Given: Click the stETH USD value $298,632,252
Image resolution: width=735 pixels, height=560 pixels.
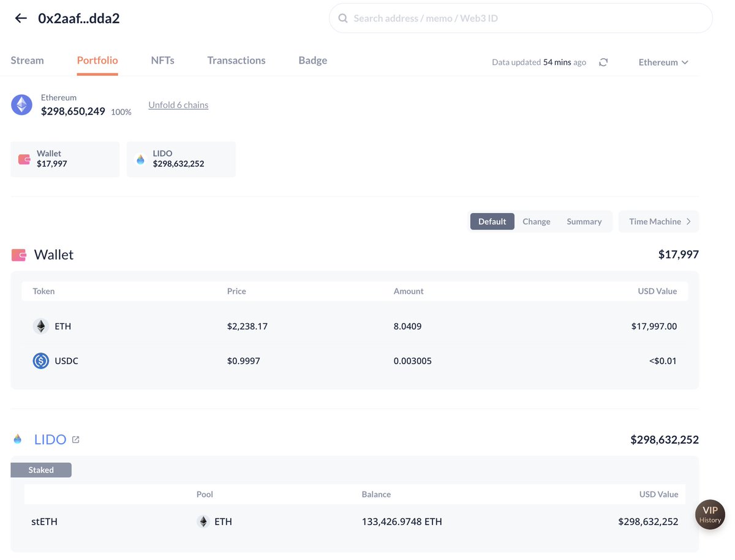Looking at the screenshot, I should coord(648,522).
